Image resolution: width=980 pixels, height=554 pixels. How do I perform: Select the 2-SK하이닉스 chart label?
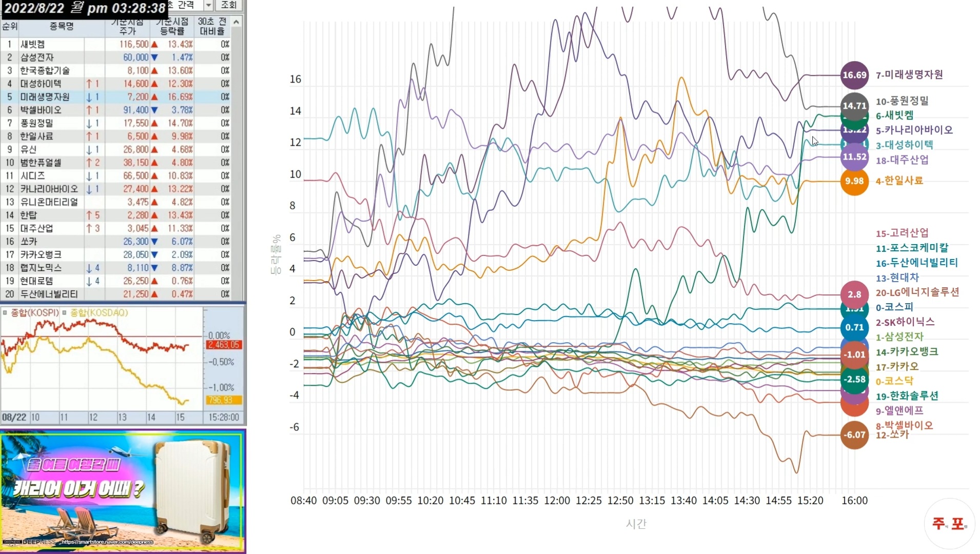(905, 322)
